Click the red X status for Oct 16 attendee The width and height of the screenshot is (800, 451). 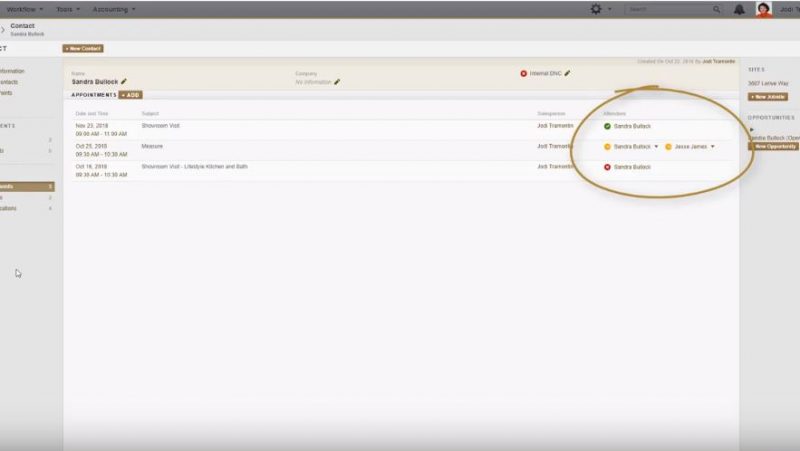pos(607,167)
